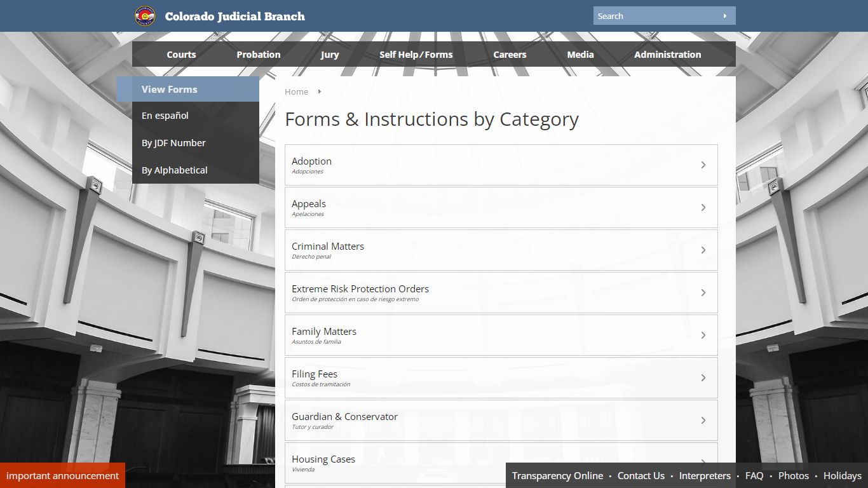
Task: Open the Self Help/Forms menu
Action: (416, 55)
